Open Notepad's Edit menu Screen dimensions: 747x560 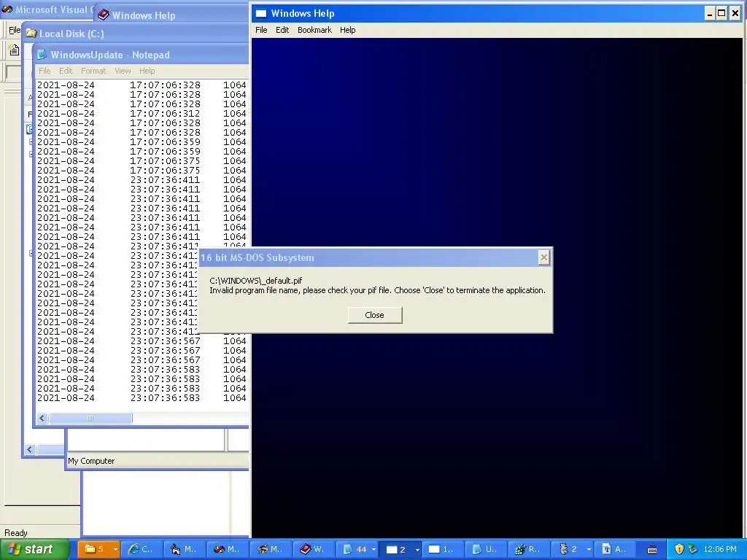coord(66,71)
